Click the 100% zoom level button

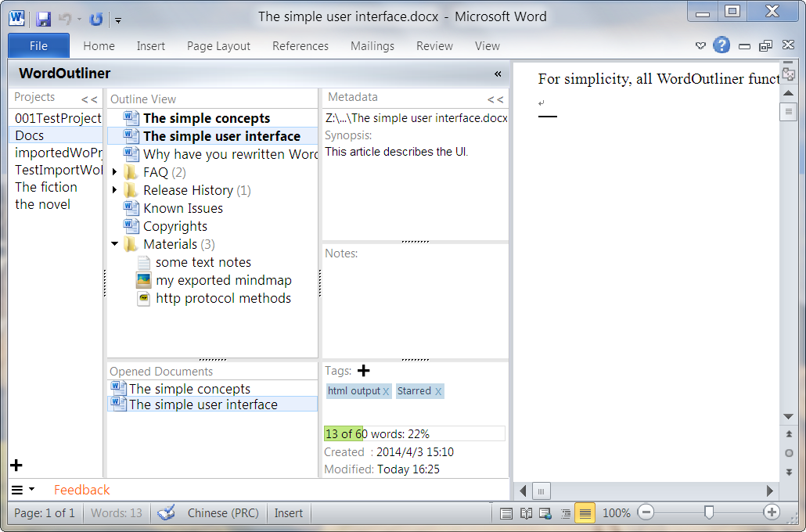click(617, 513)
